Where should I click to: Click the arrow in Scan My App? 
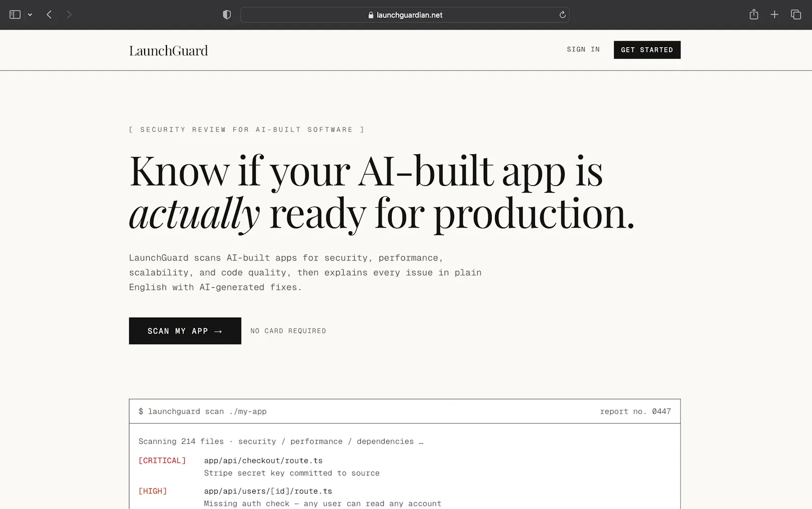218,331
